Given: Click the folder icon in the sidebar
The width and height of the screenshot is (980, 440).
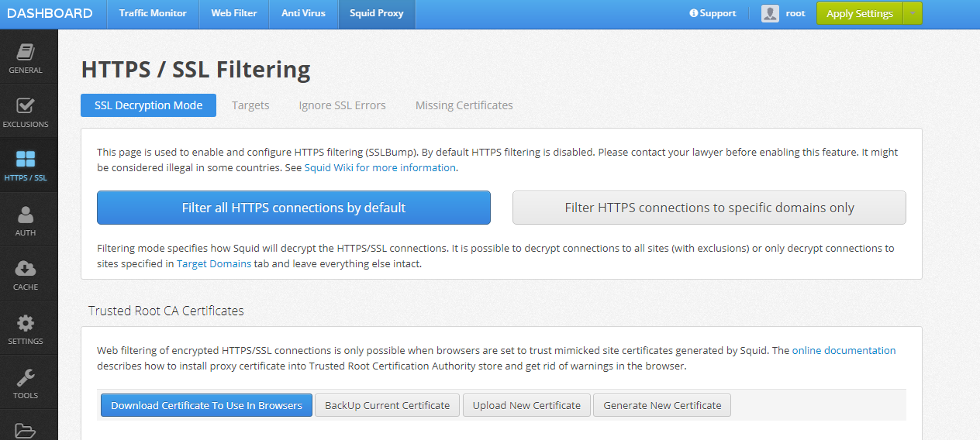Looking at the screenshot, I should point(26,430).
